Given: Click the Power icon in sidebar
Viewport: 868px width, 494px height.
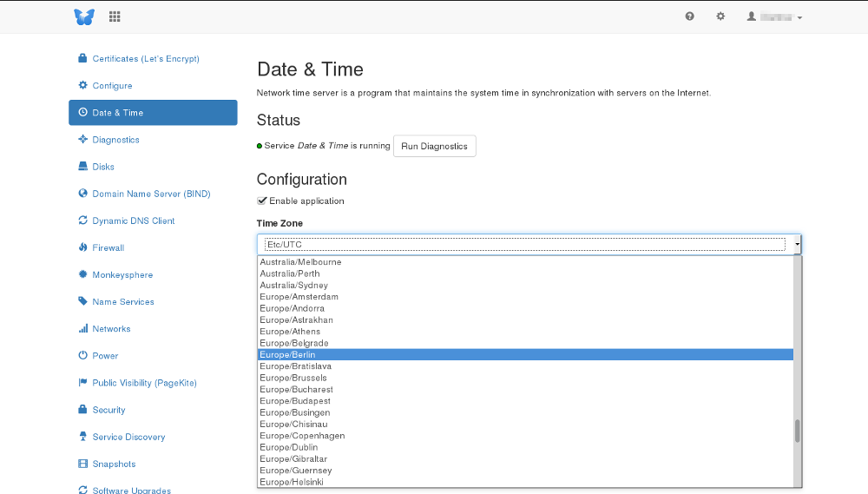Looking at the screenshot, I should pos(83,355).
